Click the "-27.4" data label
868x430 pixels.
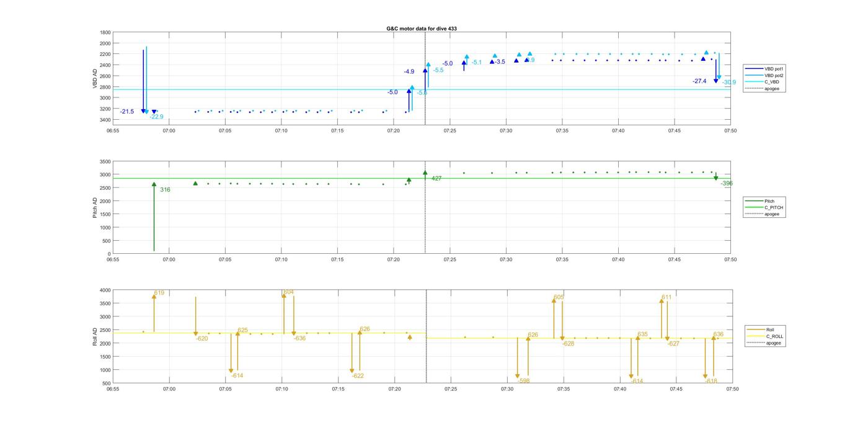pos(699,81)
